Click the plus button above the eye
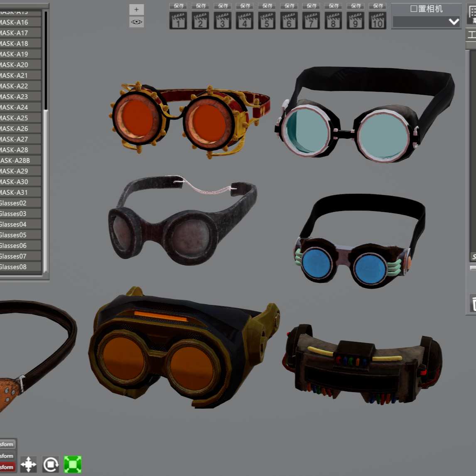Image resolution: width=476 pixels, height=476 pixels. pyautogui.click(x=137, y=10)
